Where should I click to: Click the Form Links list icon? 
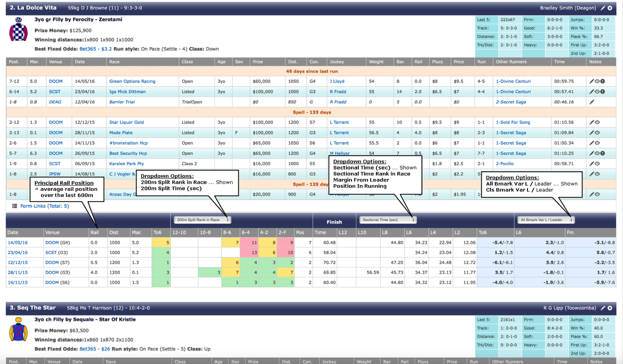click(x=15, y=206)
